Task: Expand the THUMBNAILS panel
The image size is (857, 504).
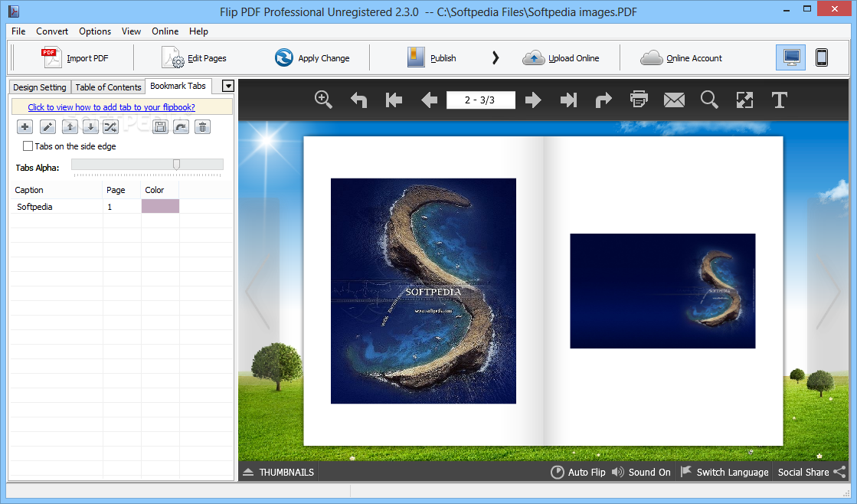Action: click(279, 473)
